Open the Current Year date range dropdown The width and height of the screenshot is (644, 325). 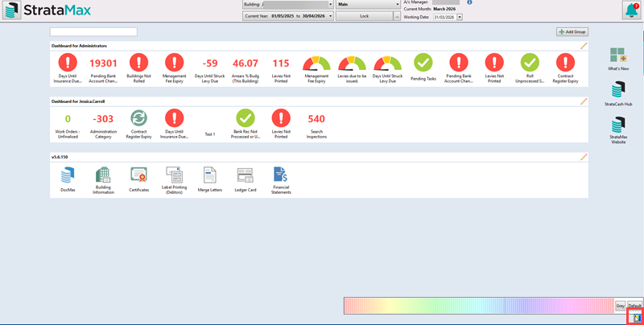[x=331, y=16]
